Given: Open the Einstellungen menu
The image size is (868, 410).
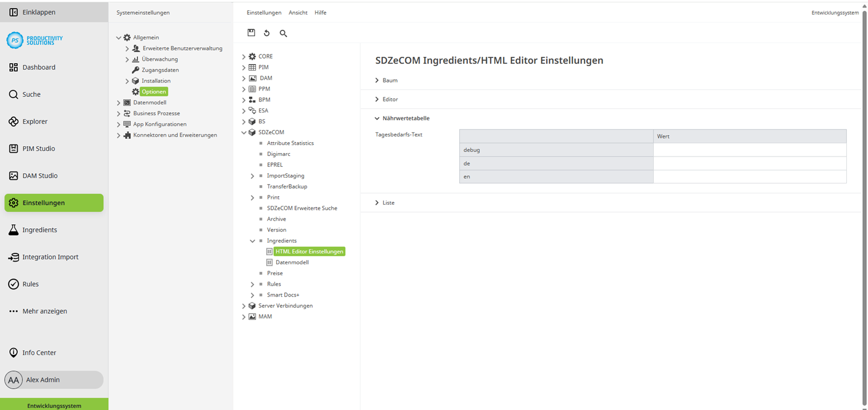Looking at the screenshot, I should click(x=263, y=12).
